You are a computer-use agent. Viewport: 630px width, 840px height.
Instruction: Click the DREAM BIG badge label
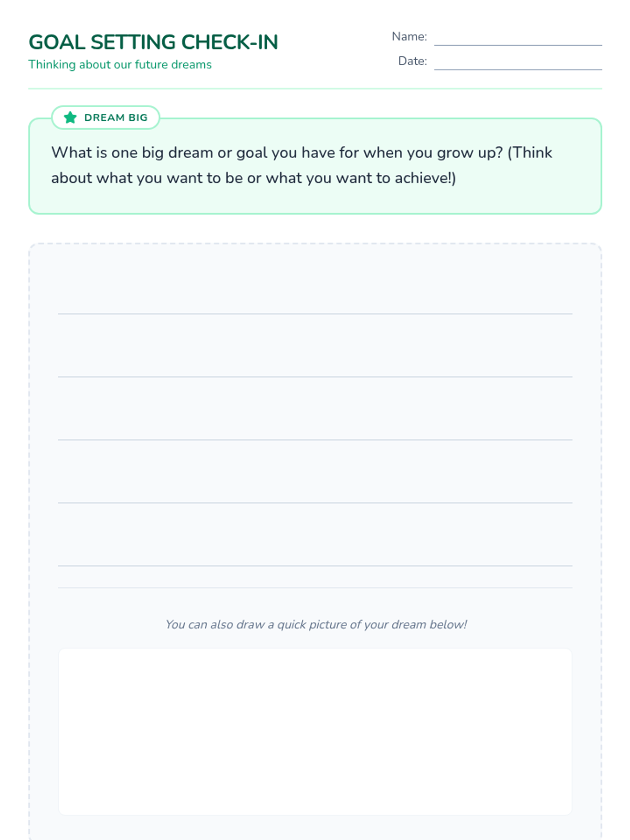(115, 118)
